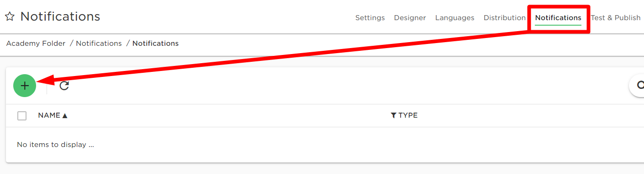
Task: Mark page as favorite with star icon
Action: tap(10, 17)
